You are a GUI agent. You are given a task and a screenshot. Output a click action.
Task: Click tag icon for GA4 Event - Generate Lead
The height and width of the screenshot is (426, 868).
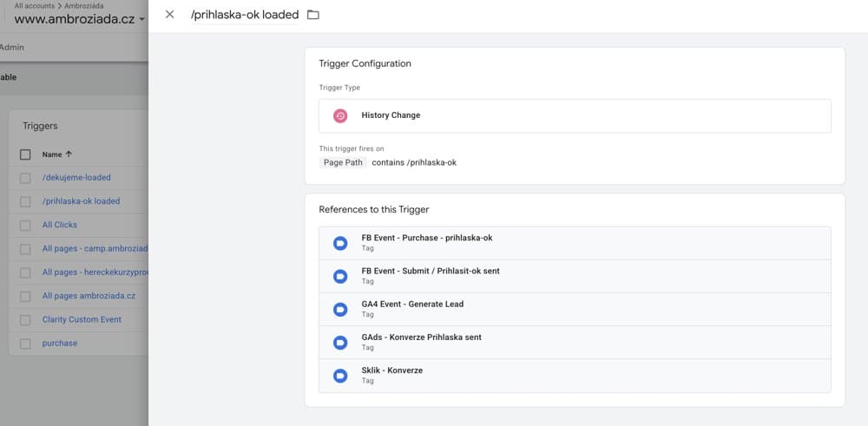click(x=340, y=310)
